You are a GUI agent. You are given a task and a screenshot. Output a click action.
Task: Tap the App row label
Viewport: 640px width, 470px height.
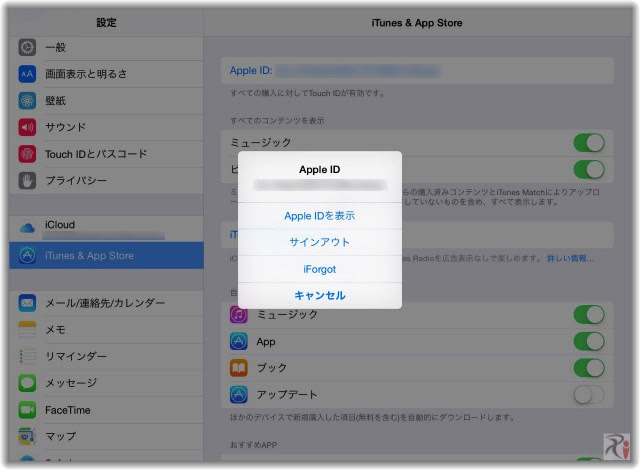[266, 342]
